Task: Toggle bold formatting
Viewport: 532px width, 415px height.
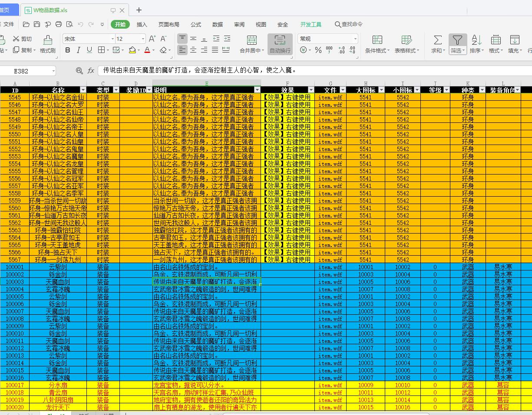Action: click(x=68, y=50)
